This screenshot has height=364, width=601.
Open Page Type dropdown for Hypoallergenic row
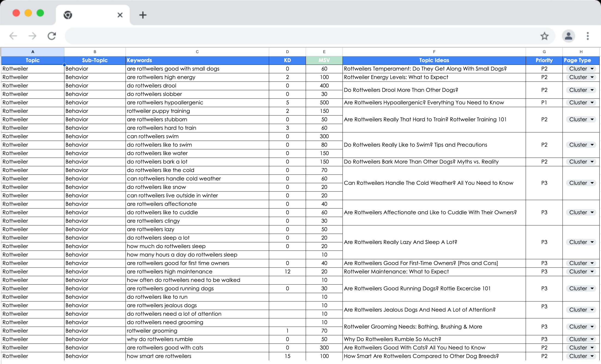pyautogui.click(x=582, y=103)
